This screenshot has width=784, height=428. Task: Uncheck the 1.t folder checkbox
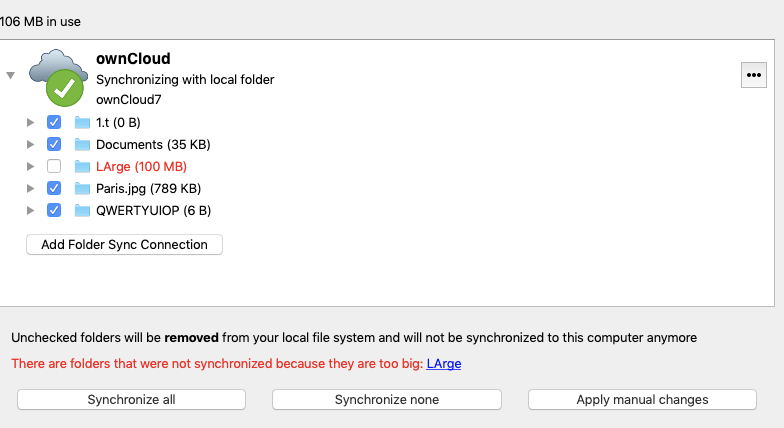pyautogui.click(x=54, y=122)
